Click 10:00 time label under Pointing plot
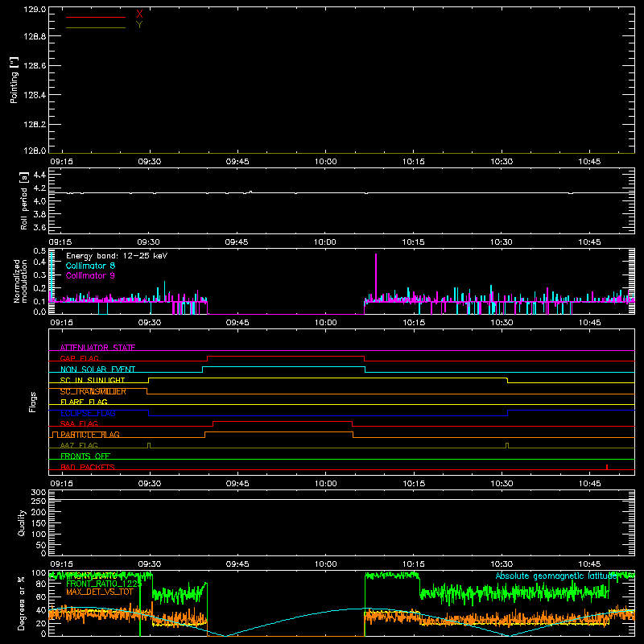The height and width of the screenshot is (644, 644). point(326,162)
